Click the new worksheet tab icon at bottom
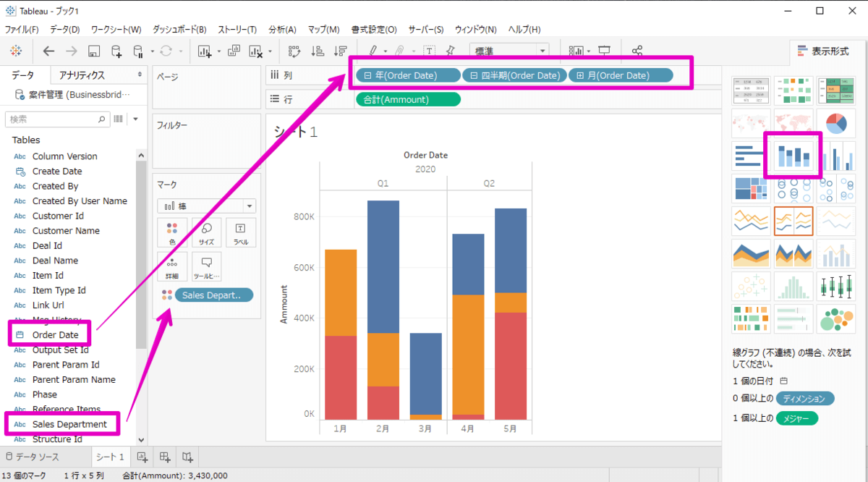Image resolution: width=868 pixels, height=482 pixels. [142, 457]
